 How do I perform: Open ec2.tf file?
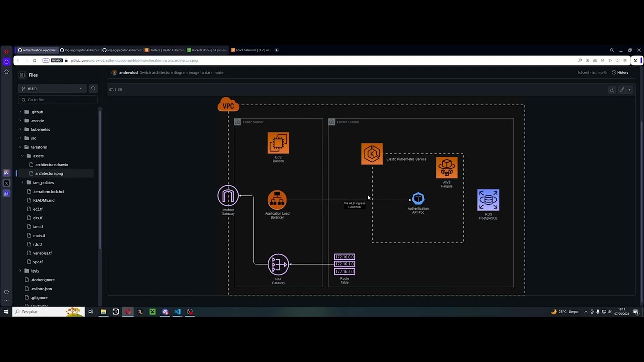coord(38,209)
